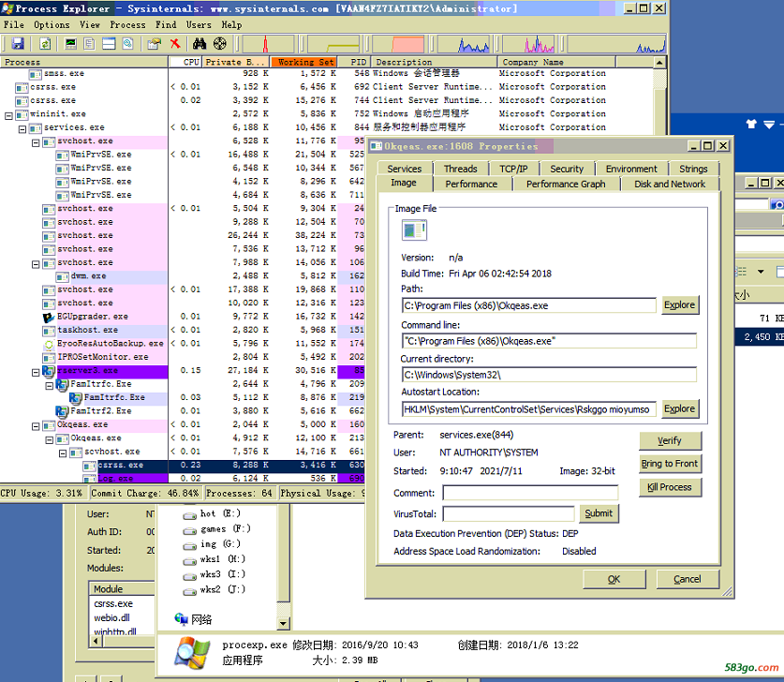Switch to the TCP/IP tab
784x682 pixels.
513,169
